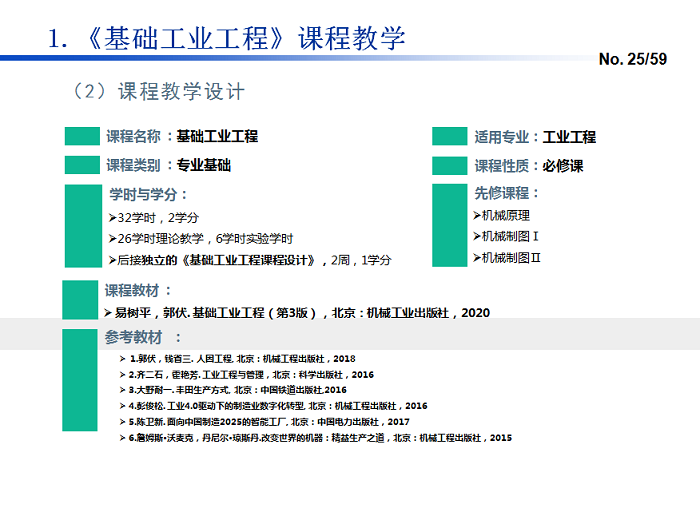Screen dimensions: 700x520
Task: Click the arrow bullet before 机械原理
Action: 476,215
